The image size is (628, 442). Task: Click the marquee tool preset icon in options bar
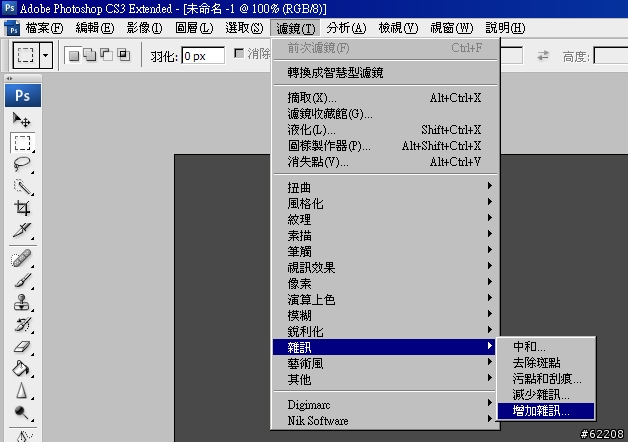(26, 55)
